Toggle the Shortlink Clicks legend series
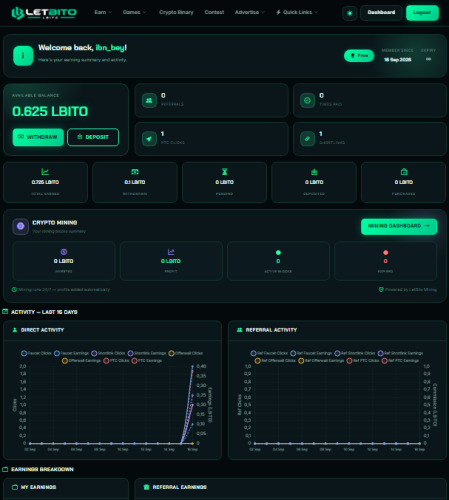This screenshot has width=449, height=500. (108, 353)
